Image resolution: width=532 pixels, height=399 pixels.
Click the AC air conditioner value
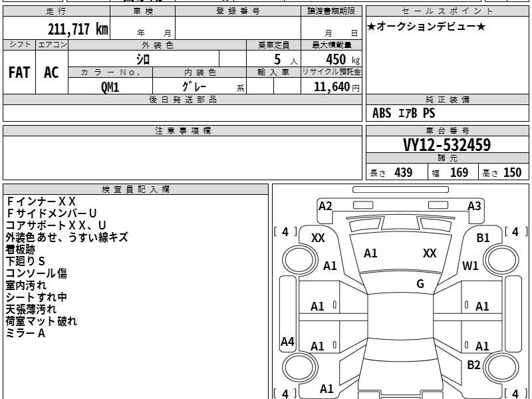point(51,72)
